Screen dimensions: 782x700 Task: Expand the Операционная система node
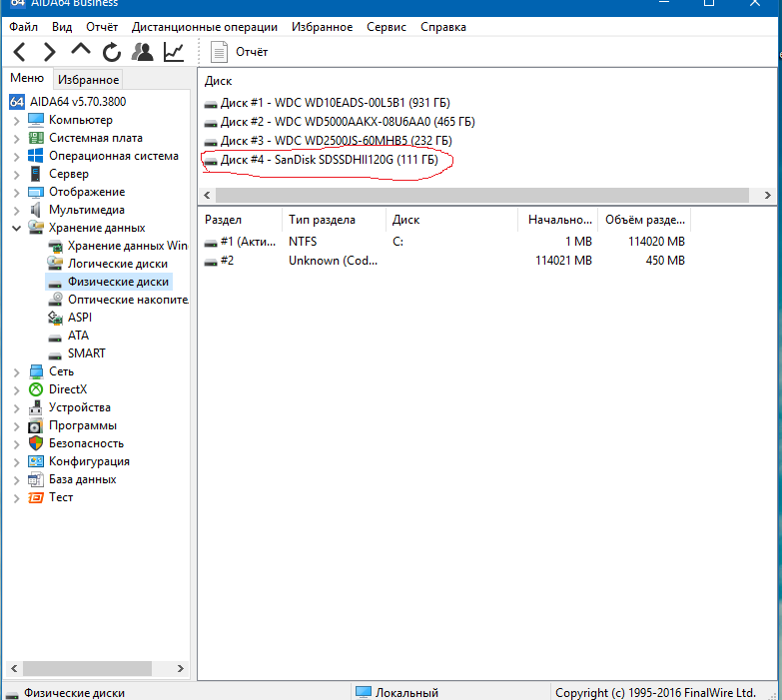click(x=16, y=157)
